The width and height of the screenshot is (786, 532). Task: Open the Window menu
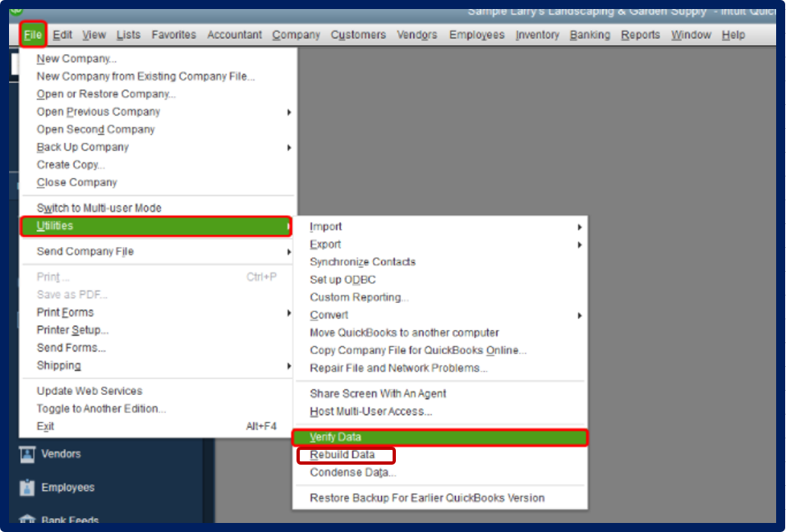(691, 35)
